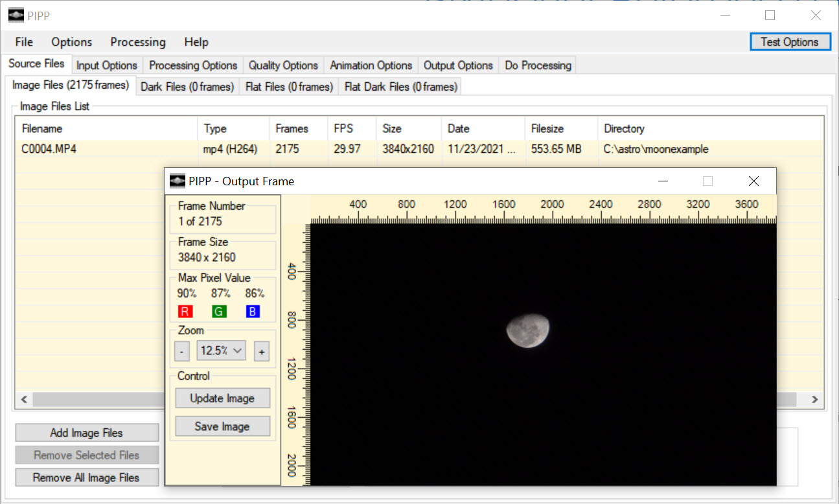This screenshot has height=504, width=839.
Task: Toggle the blue B channel box
Action: [x=253, y=312]
